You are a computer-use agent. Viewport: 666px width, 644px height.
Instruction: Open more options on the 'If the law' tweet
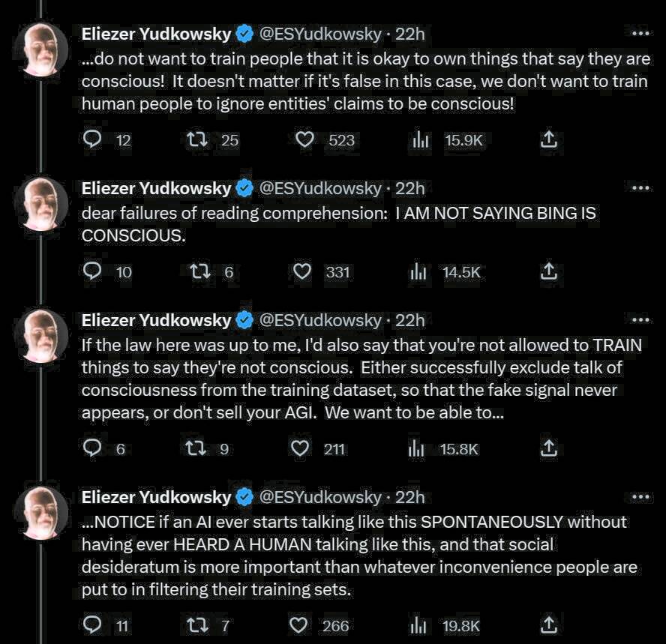tap(640, 320)
